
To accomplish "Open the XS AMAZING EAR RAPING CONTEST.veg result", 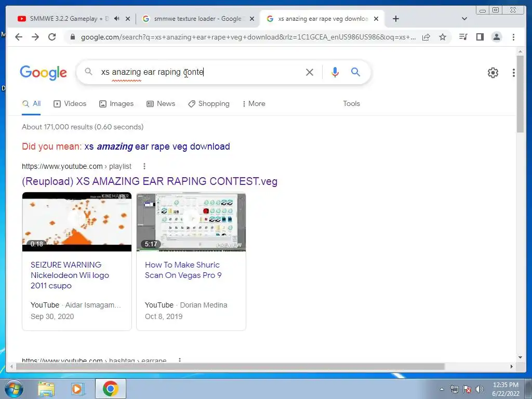I will [x=150, y=181].
